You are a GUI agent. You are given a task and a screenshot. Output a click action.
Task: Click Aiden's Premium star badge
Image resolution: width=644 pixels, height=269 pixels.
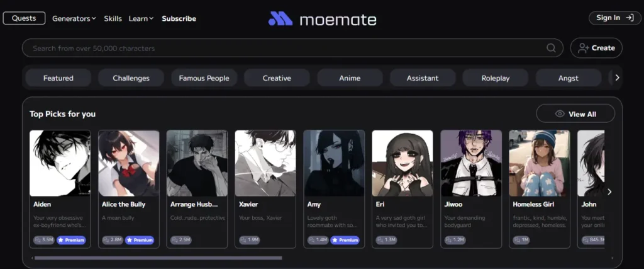71,240
